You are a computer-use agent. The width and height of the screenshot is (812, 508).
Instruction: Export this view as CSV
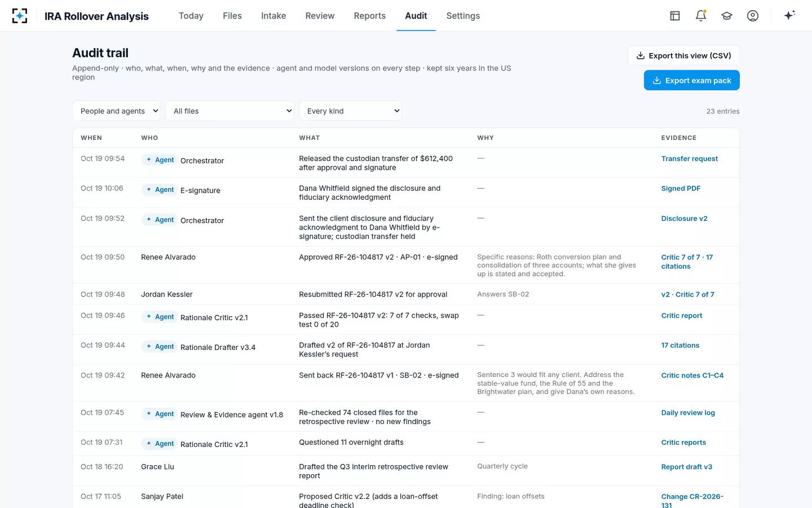pyautogui.click(x=683, y=55)
